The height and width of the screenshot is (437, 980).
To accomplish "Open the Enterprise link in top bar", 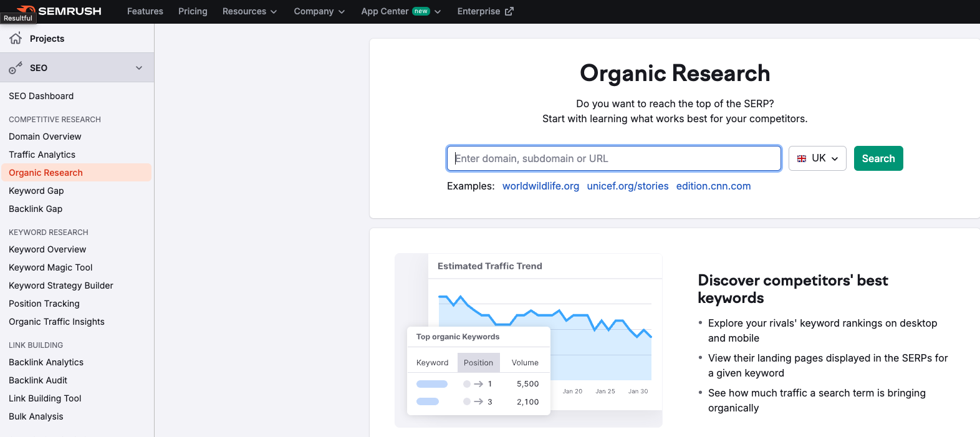I will coord(485,11).
